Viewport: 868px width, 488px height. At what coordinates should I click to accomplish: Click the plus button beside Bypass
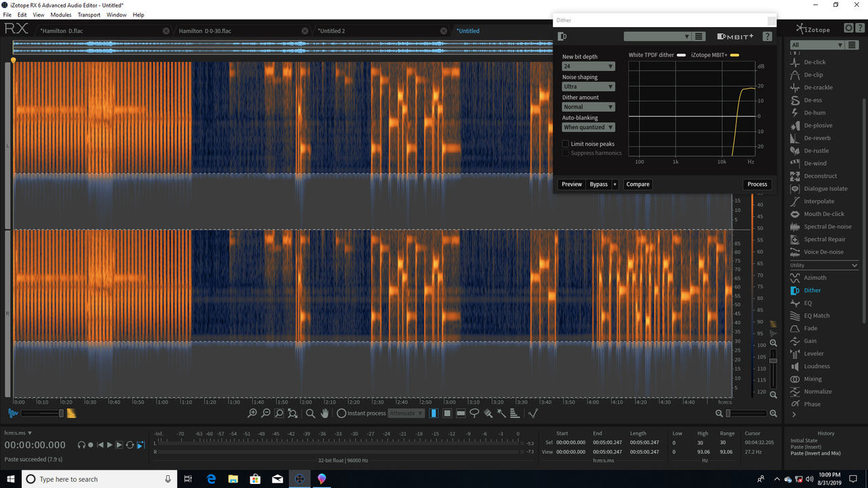[x=615, y=184]
